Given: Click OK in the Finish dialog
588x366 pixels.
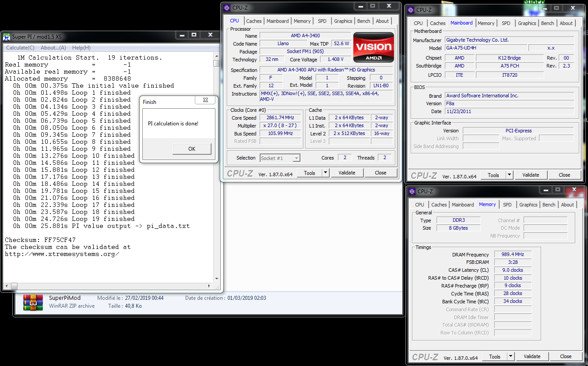Looking at the screenshot, I should click(192, 149).
